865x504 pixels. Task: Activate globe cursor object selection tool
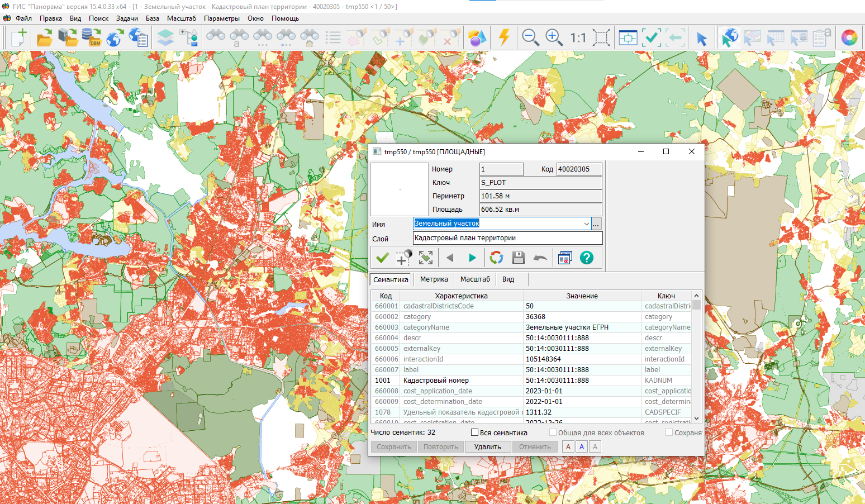[729, 38]
